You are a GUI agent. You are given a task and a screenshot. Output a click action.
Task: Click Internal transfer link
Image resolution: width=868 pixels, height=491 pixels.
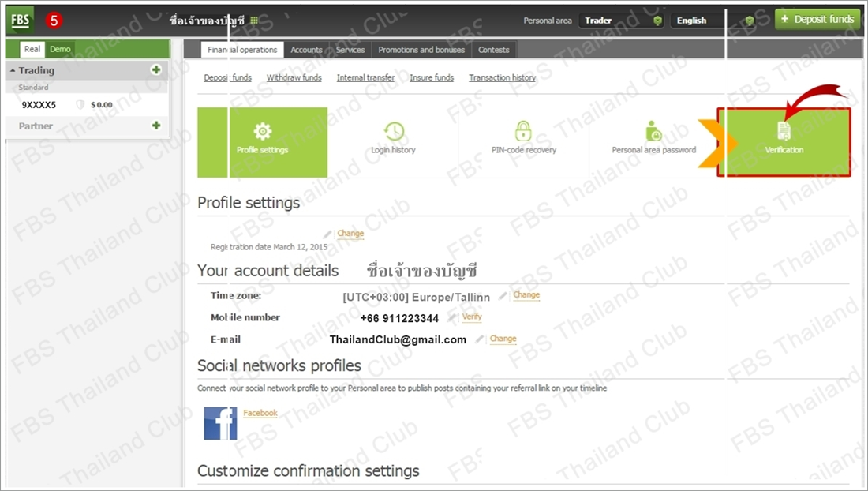pos(365,77)
